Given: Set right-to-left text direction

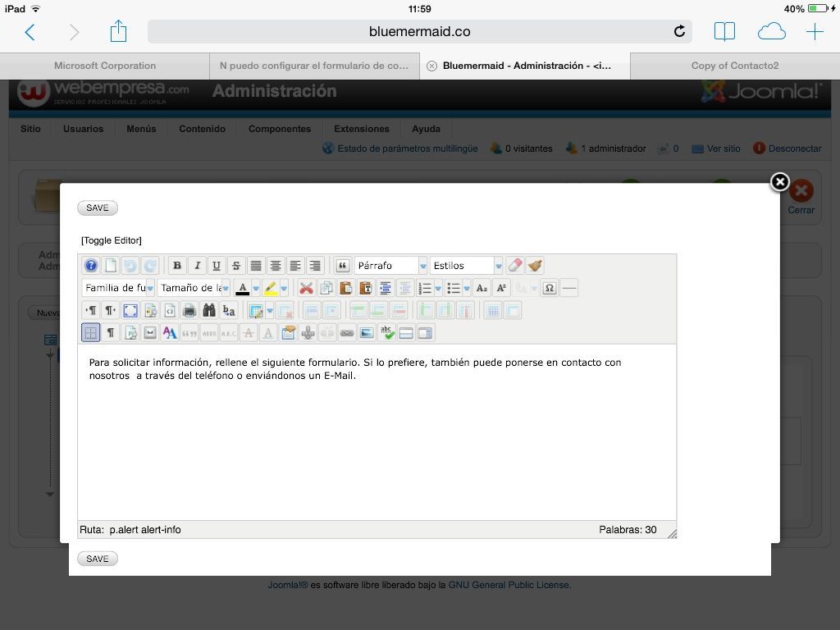Looking at the screenshot, I should (x=111, y=310).
